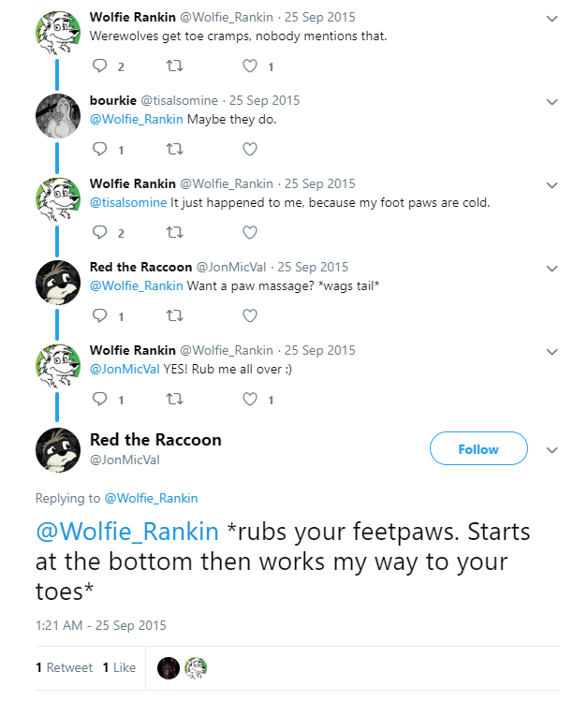Image resolution: width=588 pixels, height=701 pixels.
Task: Open the dropdown menu on bourkie's tweet
Action: [552, 102]
